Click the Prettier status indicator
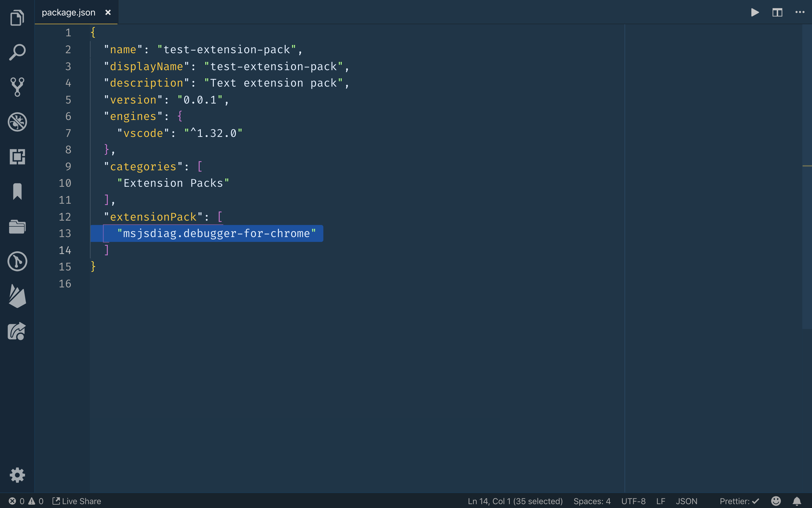This screenshot has width=812, height=508. 739,501
